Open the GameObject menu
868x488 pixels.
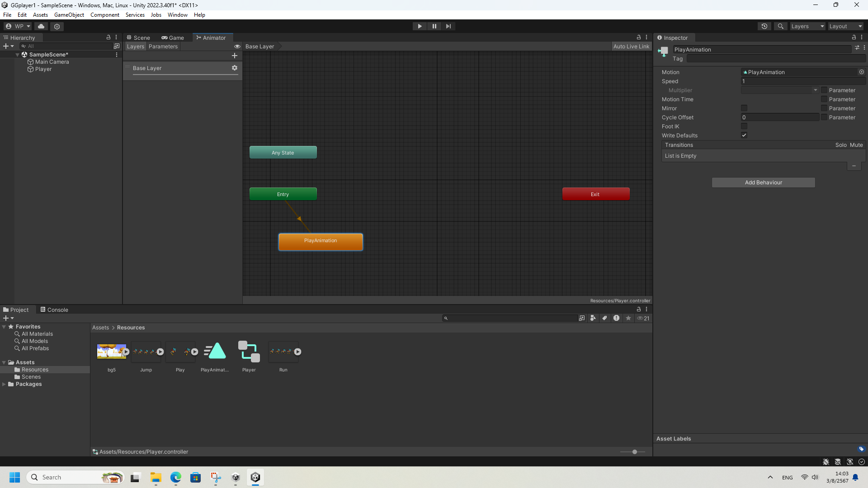click(x=69, y=15)
